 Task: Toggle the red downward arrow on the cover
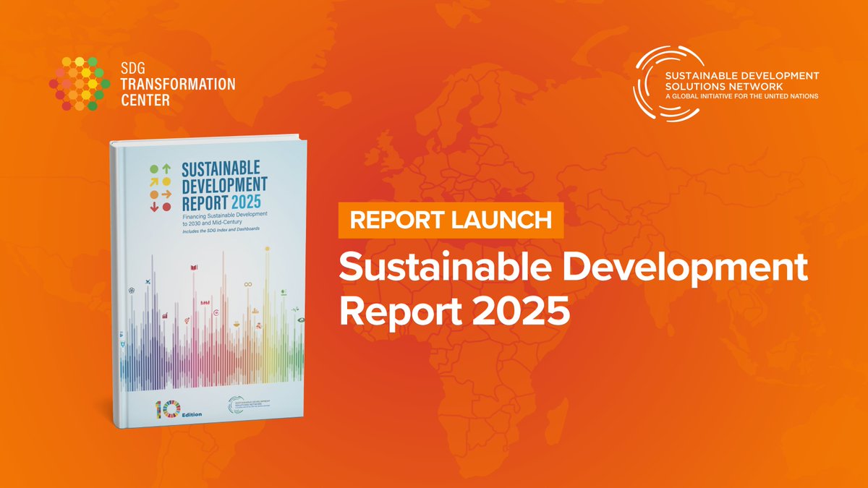click(x=154, y=207)
